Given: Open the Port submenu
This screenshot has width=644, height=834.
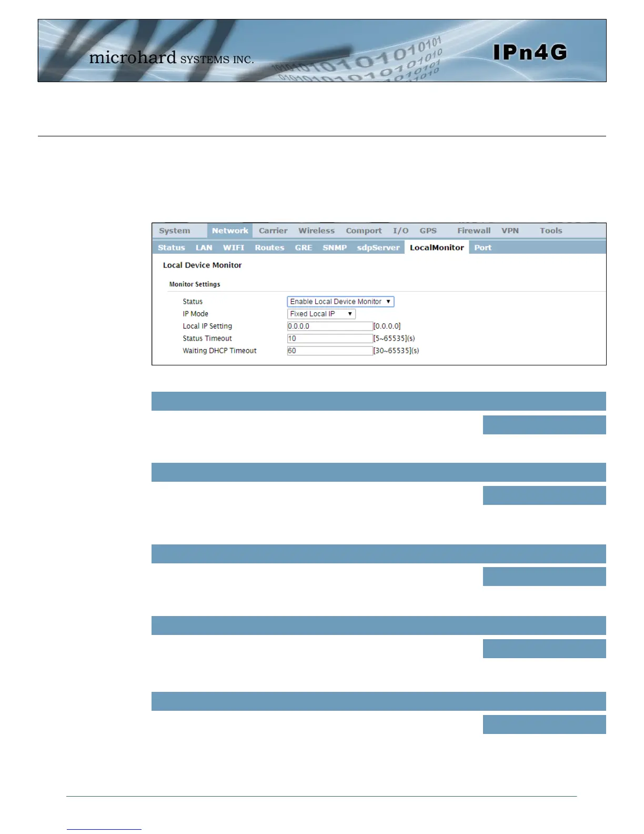Looking at the screenshot, I should pos(482,247).
